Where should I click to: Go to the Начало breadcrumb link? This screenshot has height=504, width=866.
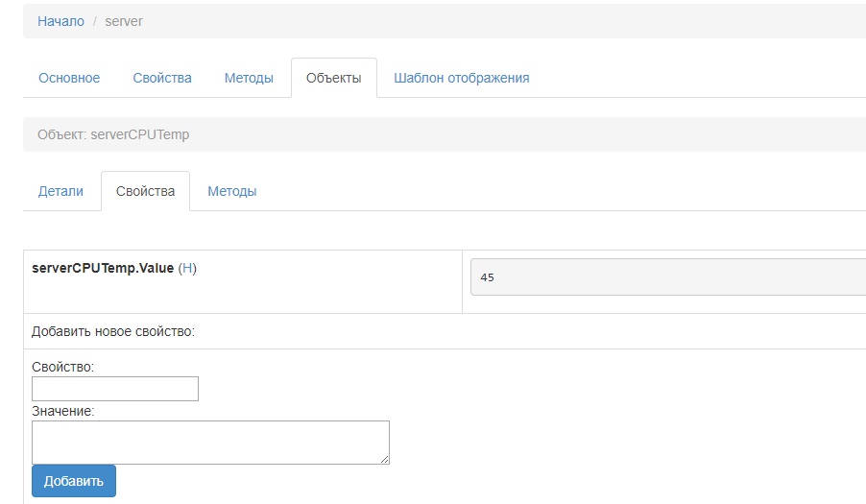click(x=60, y=21)
